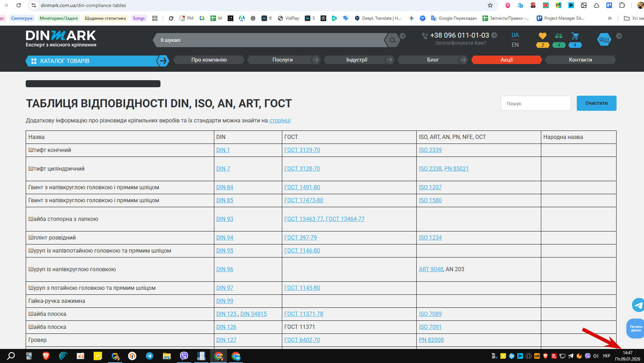Open the Google Перекладач bookmark

pos(454,18)
